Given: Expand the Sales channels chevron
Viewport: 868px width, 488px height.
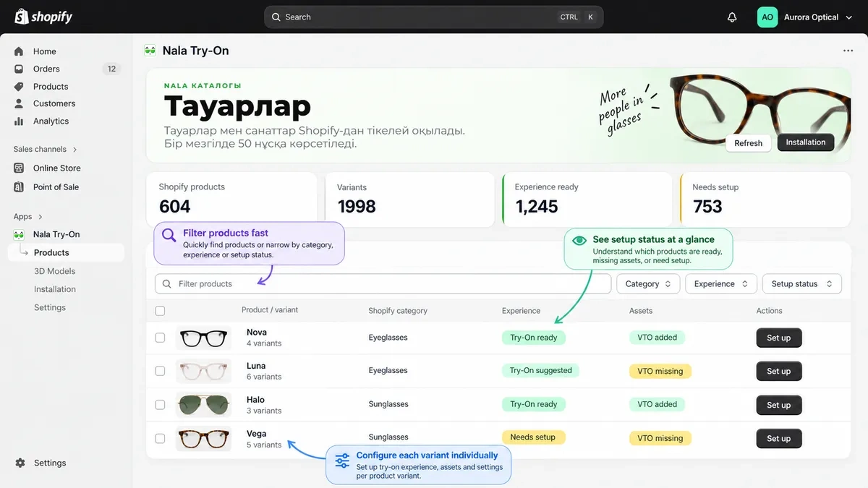Looking at the screenshot, I should tap(75, 150).
